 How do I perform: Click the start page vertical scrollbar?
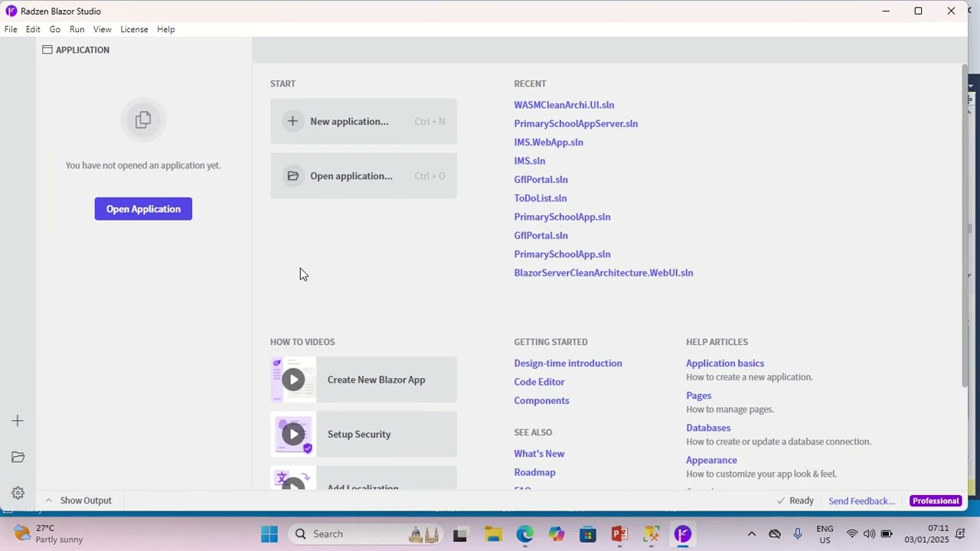tap(965, 226)
